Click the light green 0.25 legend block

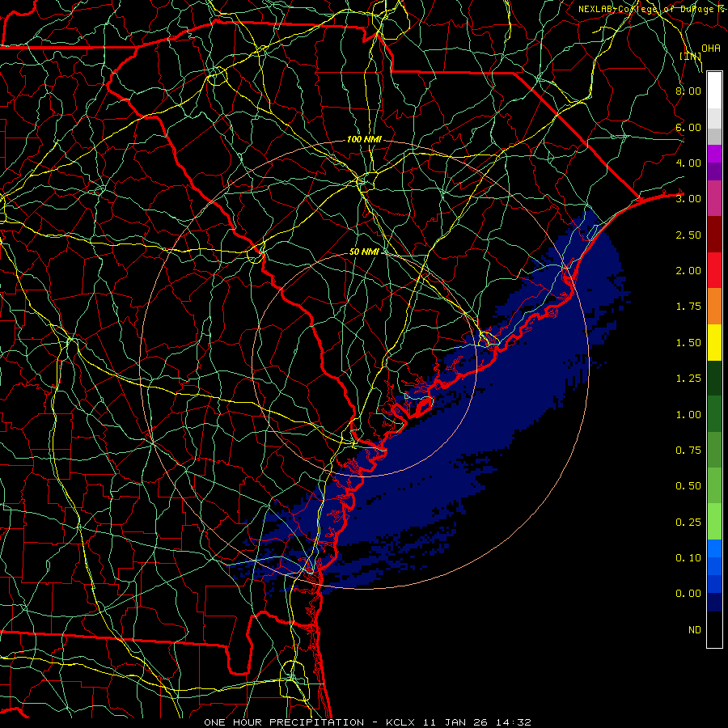pos(714,522)
